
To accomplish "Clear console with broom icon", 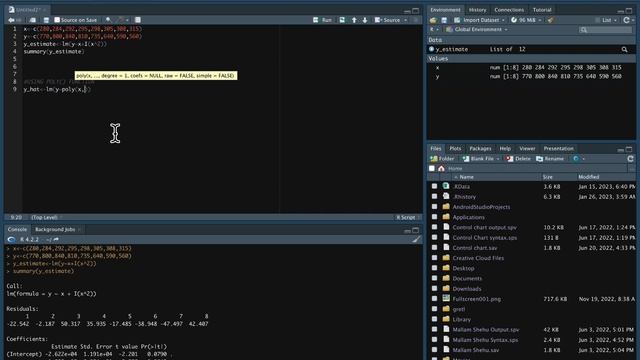I will click(x=416, y=240).
